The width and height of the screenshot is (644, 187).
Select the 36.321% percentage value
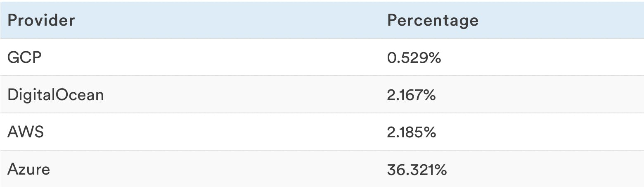[417, 169]
